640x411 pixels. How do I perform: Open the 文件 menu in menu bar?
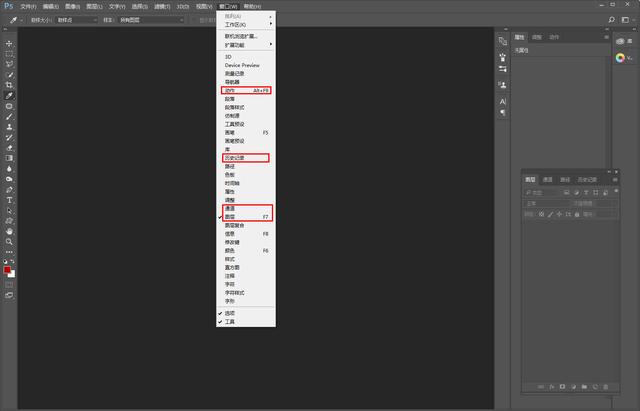[28, 7]
